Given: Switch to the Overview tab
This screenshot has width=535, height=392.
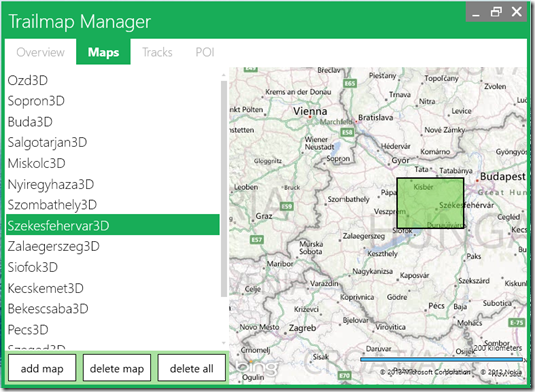Looking at the screenshot, I should point(40,52).
